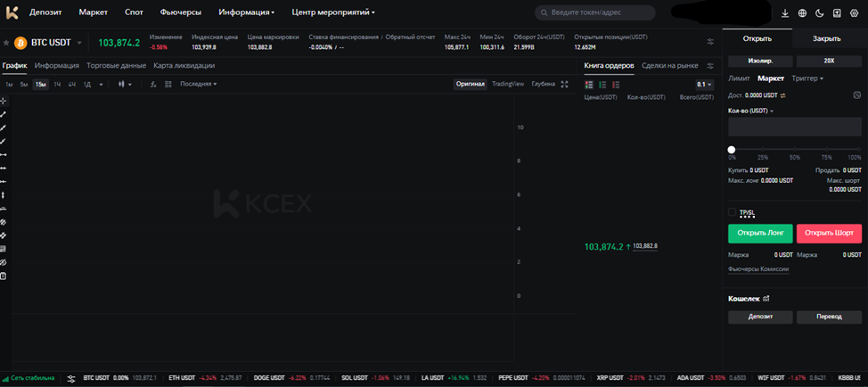Select the 1Ч timeframe
The image size is (868, 387).
coord(57,84)
